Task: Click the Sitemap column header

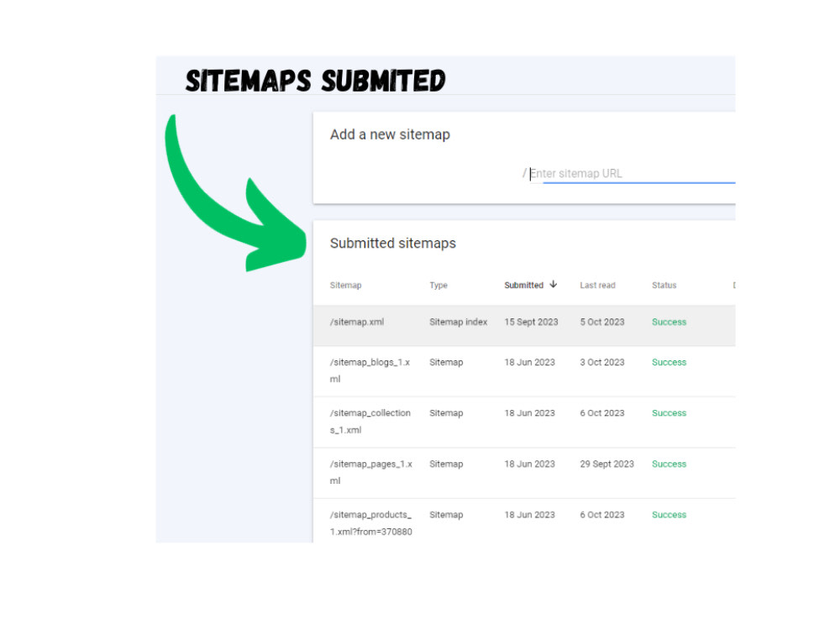Action: click(345, 285)
